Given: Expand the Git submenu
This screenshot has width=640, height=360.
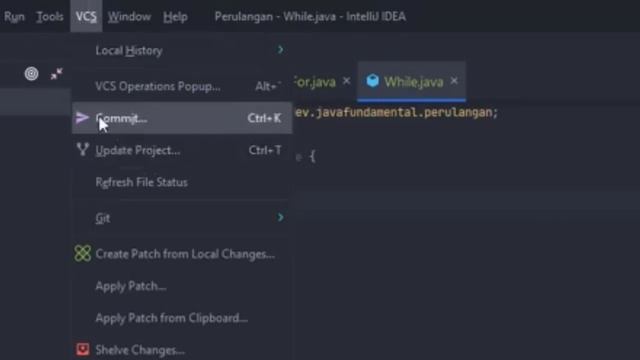Looking at the screenshot, I should click(182, 218).
